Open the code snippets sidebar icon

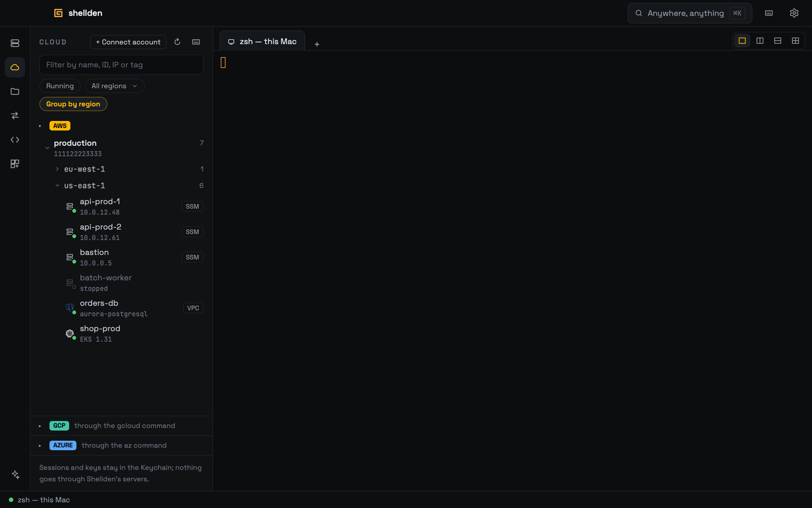(15, 140)
